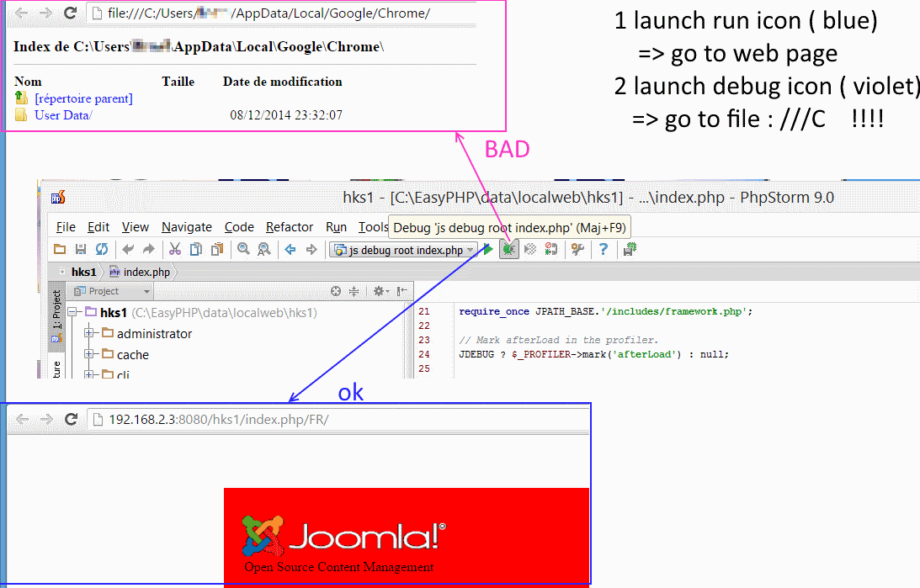Click the Synchronize refresh toolbar icon

102,250
